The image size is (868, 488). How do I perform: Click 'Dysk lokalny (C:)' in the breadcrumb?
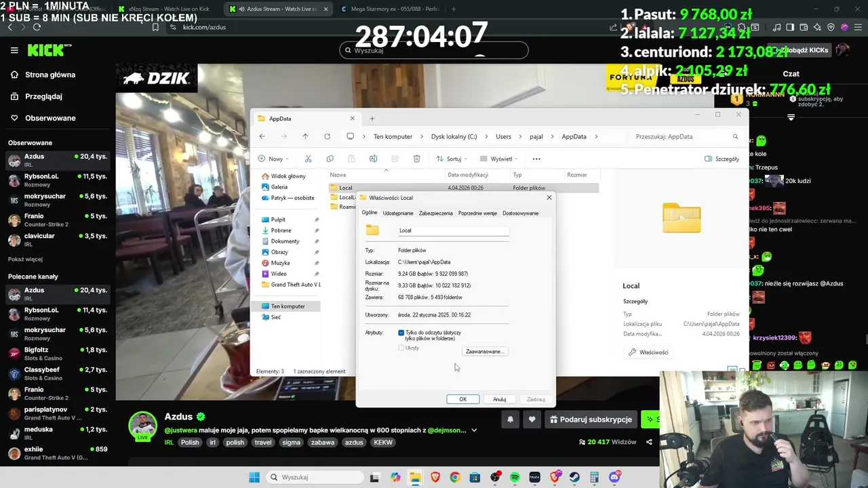tap(454, 136)
